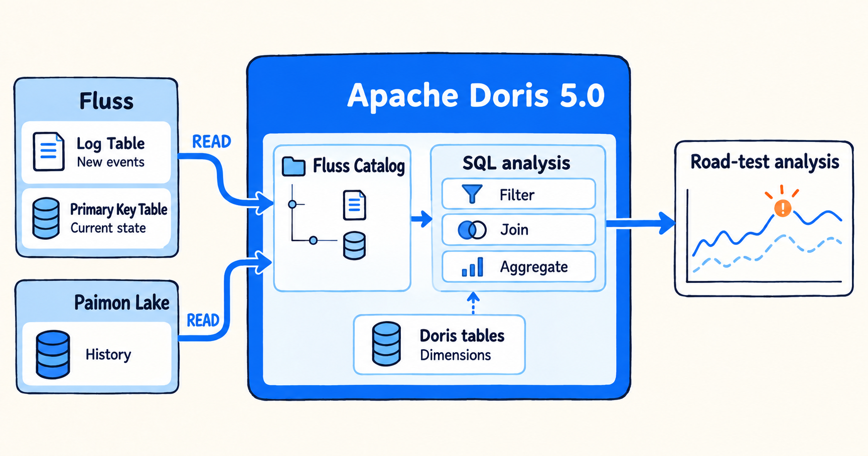Click the Primary Key Table database icon

pos(46,218)
